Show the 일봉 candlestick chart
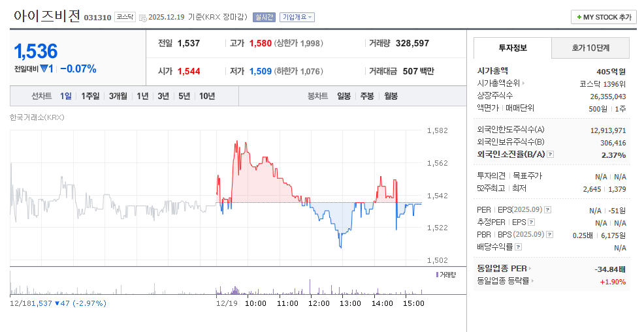This screenshot has width=644, height=332. click(x=344, y=96)
